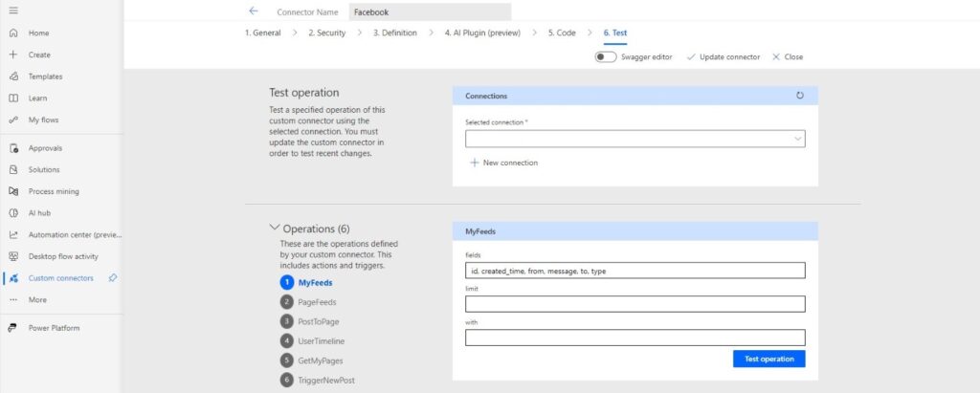
Task: Click the Power Platform icon
Action: [x=13, y=328]
